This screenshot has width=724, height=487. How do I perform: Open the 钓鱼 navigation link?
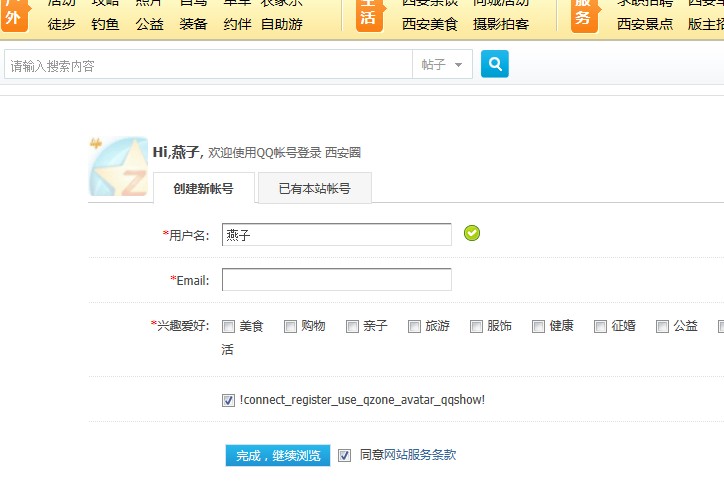tap(105, 24)
